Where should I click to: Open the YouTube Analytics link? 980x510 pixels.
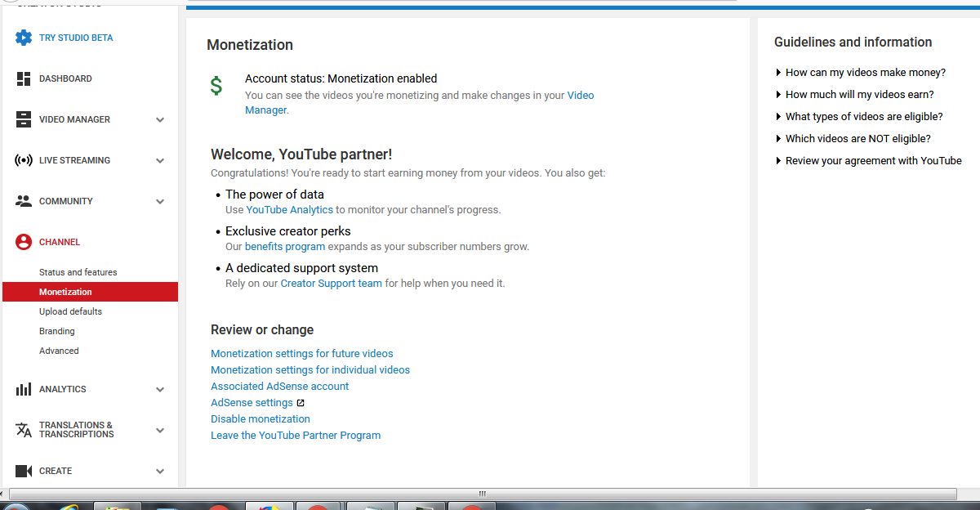tap(290, 210)
